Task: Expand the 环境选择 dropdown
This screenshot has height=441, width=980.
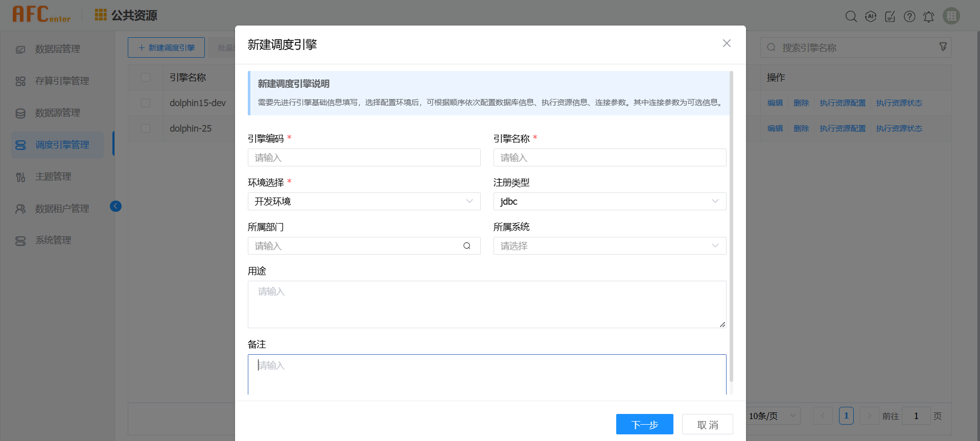Action: pyautogui.click(x=364, y=202)
